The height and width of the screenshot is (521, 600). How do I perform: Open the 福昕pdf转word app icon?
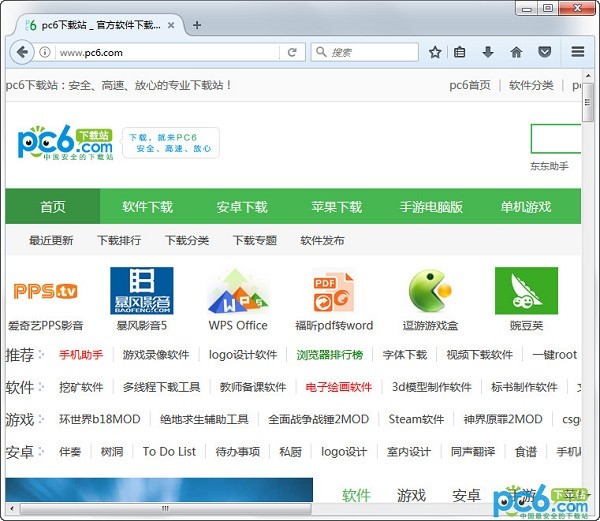(334, 291)
